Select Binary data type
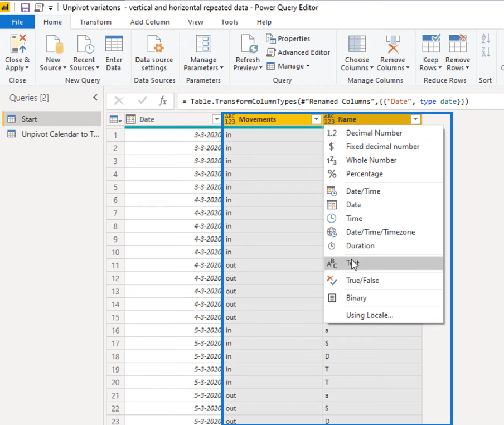 click(x=384, y=298)
